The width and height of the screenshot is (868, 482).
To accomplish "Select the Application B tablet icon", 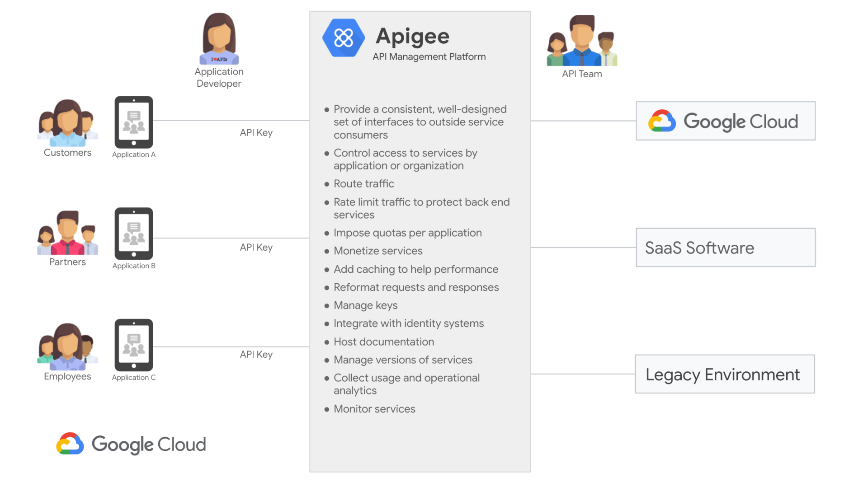I will click(x=134, y=234).
